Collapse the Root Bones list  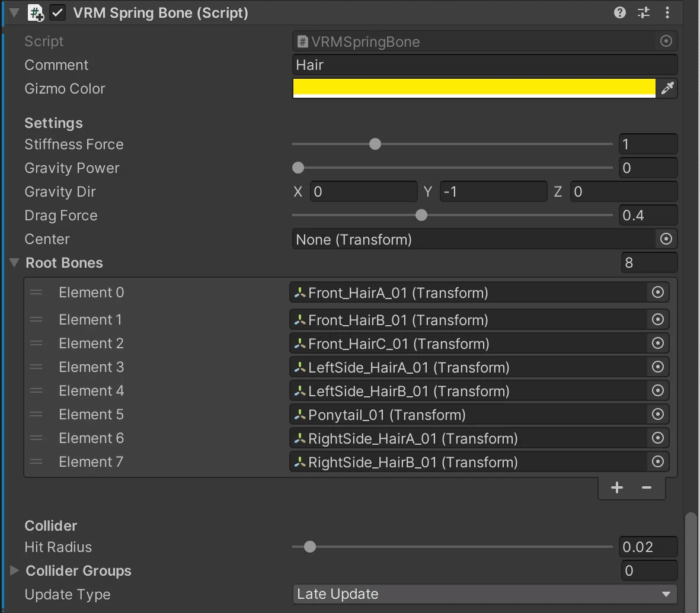[x=15, y=263]
